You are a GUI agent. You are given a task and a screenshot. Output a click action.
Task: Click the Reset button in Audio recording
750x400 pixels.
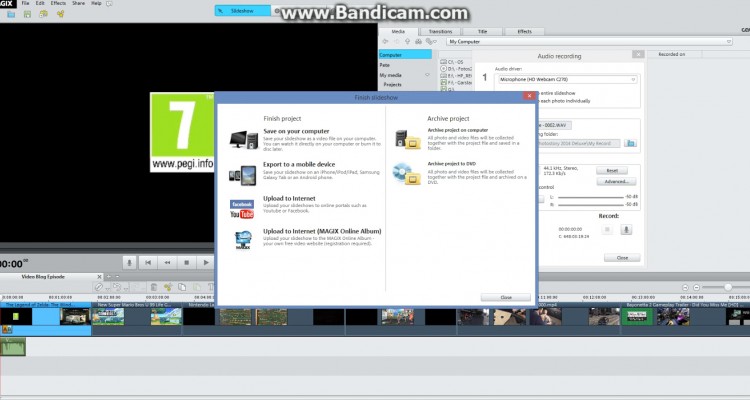pos(612,171)
